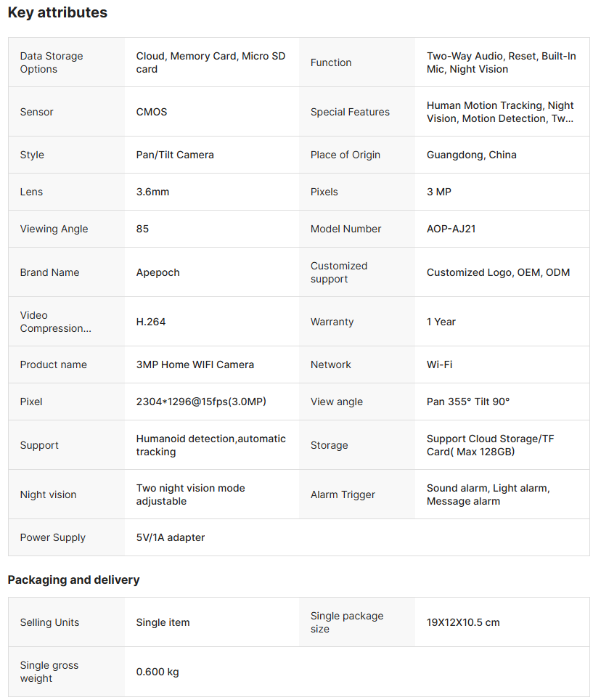Image resolution: width=593 pixels, height=700 pixels.
Task: Select the H.264 compression value
Action: (151, 322)
